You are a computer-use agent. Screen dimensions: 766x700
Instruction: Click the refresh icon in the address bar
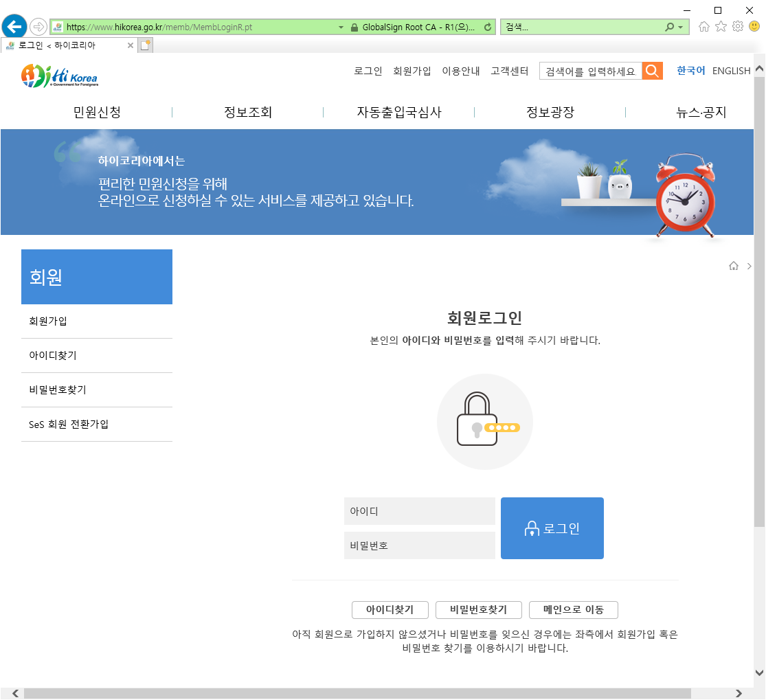click(x=488, y=27)
